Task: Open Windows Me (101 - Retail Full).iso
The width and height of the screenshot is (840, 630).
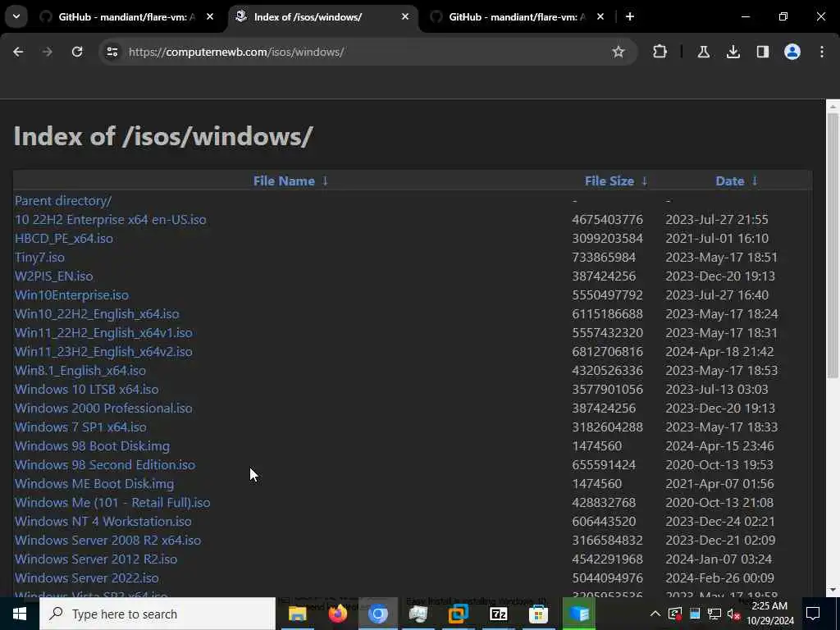Action: coord(112,503)
